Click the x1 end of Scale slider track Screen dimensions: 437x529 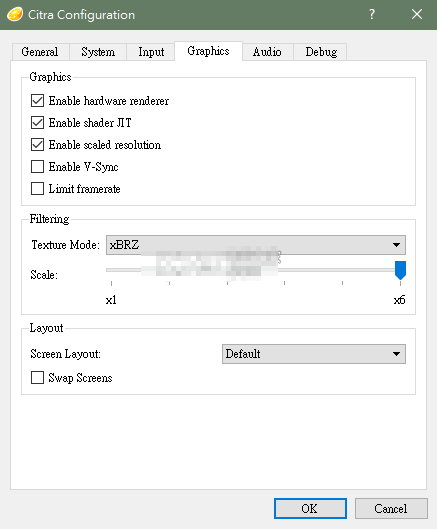point(111,270)
